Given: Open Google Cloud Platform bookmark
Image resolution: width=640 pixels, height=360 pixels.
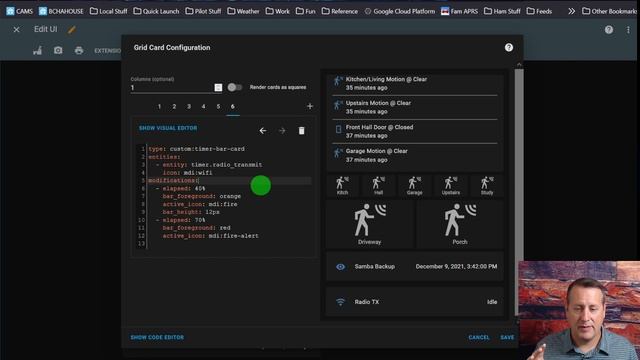Looking at the screenshot, I should pyautogui.click(x=400, y=11).
